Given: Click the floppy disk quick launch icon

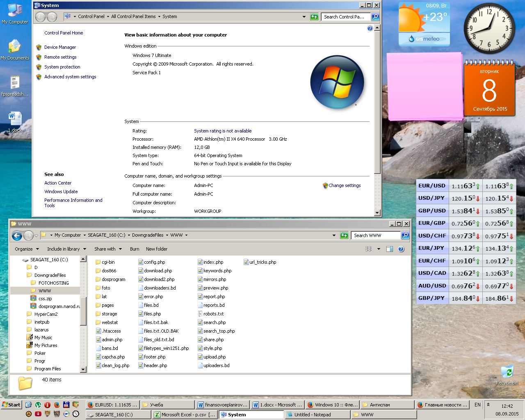Looking at the screenshot, I should coord(66,405).
